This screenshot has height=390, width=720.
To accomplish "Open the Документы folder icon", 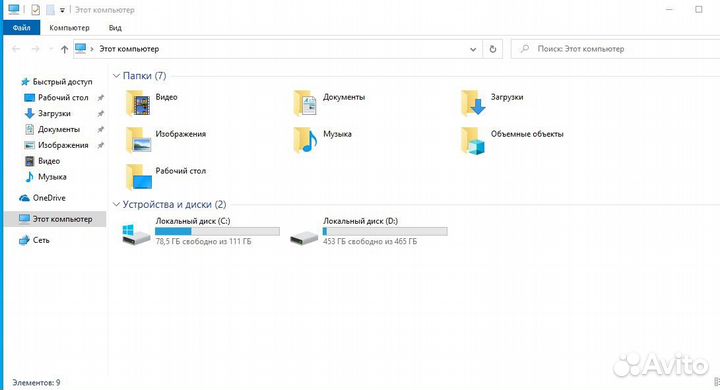I will click(x=306, y=103).
